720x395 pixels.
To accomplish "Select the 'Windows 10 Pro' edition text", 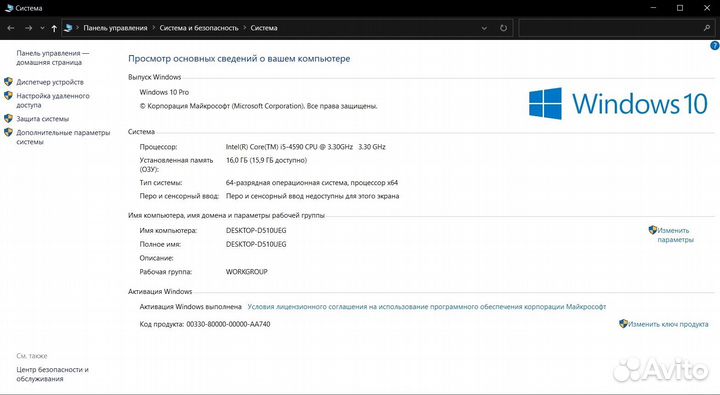I will click(x=164, y=92).
